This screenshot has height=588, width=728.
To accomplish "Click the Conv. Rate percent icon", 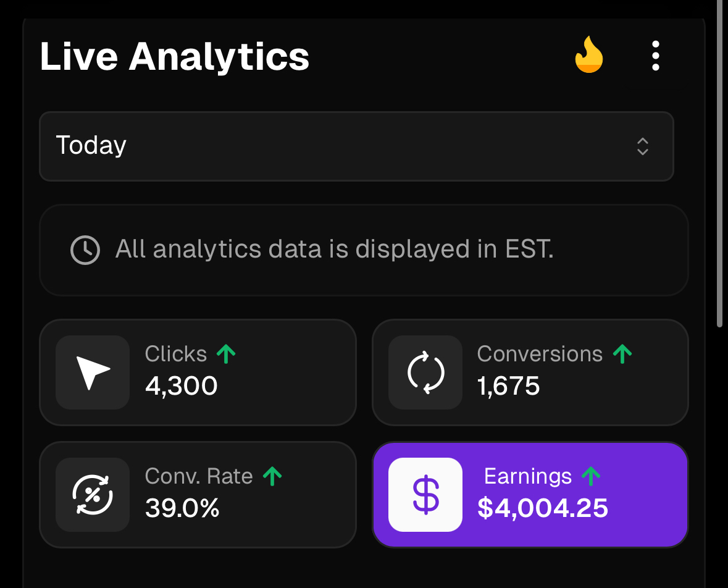I will (93, 495).
